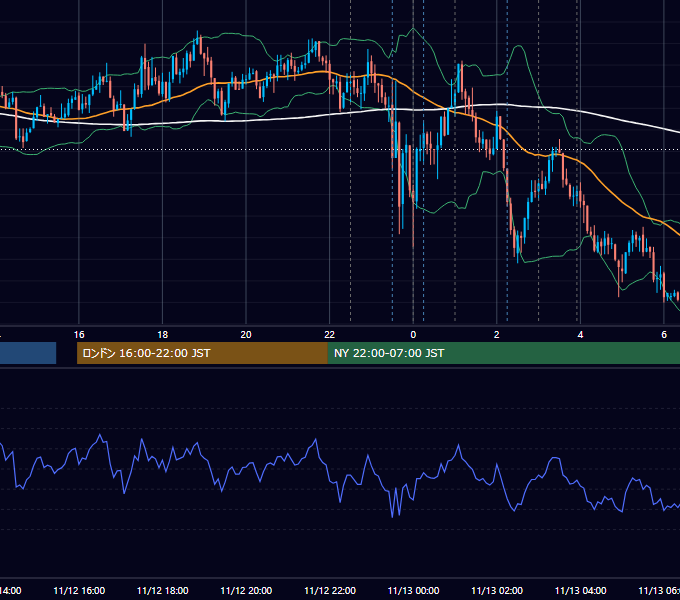Click the London 16:00-22:00 JST session bar
Viewport: 680px width, 600px height.
(x=202, y=353)
